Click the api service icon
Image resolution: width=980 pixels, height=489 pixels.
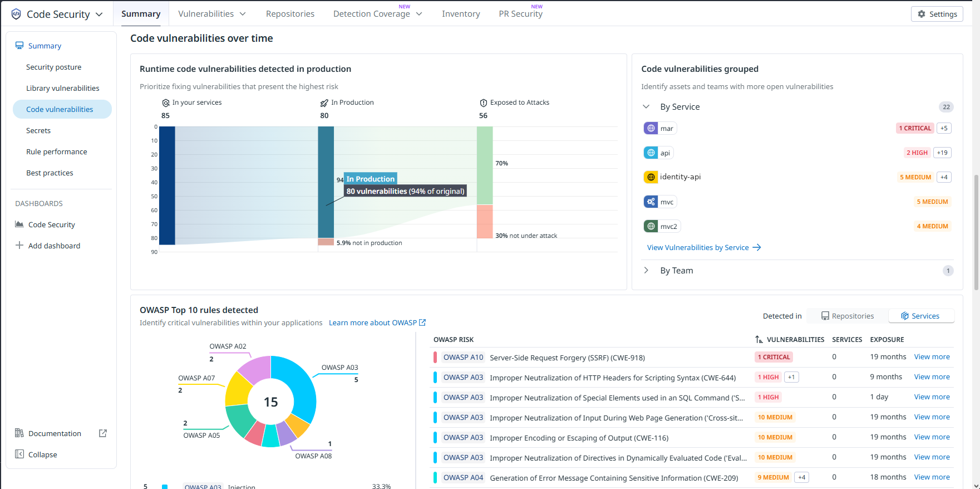[x=651, y=153]
